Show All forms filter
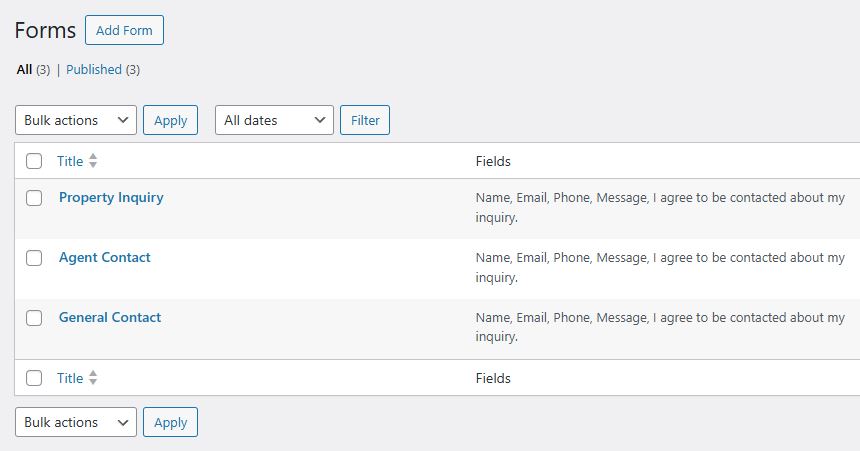The height and width of the screenshot is (451, 860). pos(24,70)
